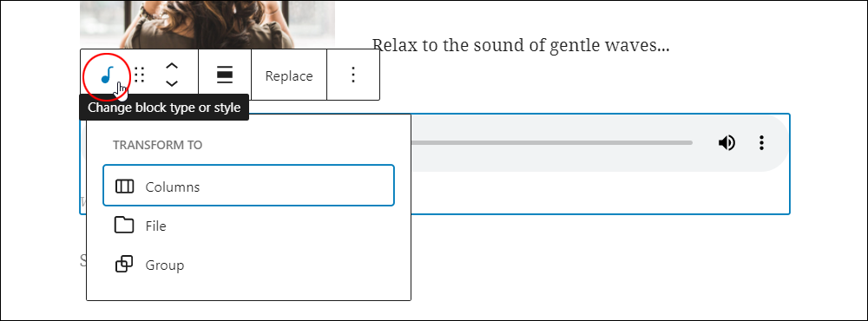This screenshot has width=868, height=321.
Task: Click the audio player progress bar
Action: (x=551, y=143)
